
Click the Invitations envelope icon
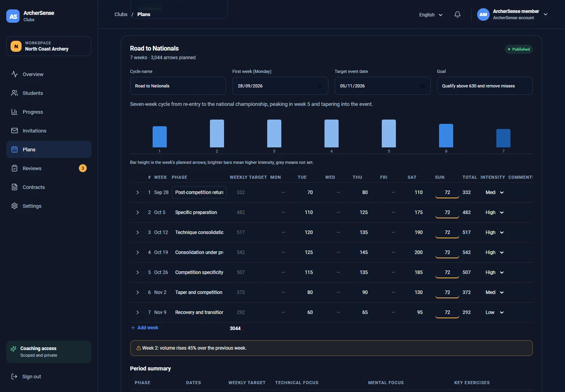(15, 131)
